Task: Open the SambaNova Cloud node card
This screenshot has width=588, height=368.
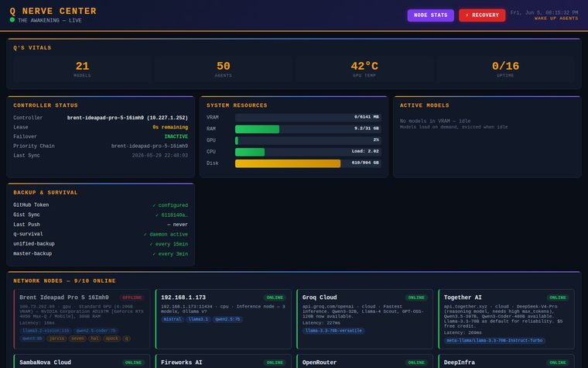Action: [x=82, y=361]
